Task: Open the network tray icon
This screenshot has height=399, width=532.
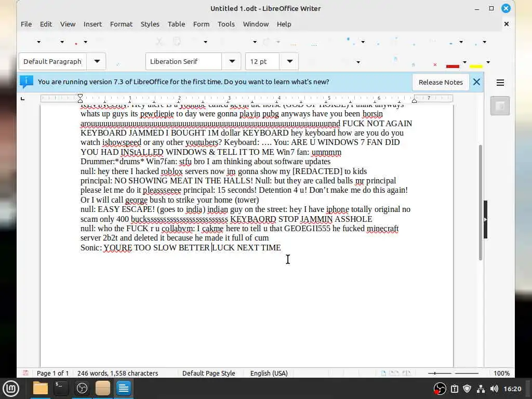Action: tap(481, 389)
